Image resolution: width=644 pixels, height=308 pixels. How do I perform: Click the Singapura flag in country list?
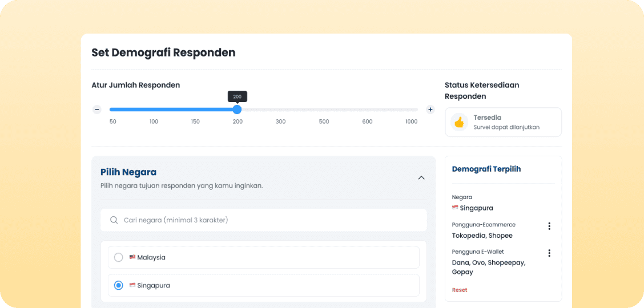click(132, 285)
